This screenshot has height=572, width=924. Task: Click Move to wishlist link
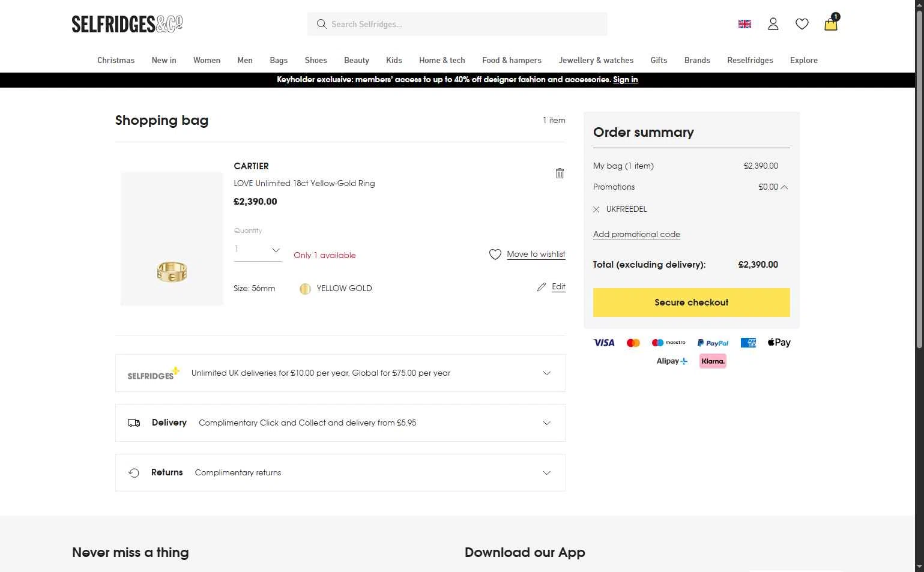(536, 254)
